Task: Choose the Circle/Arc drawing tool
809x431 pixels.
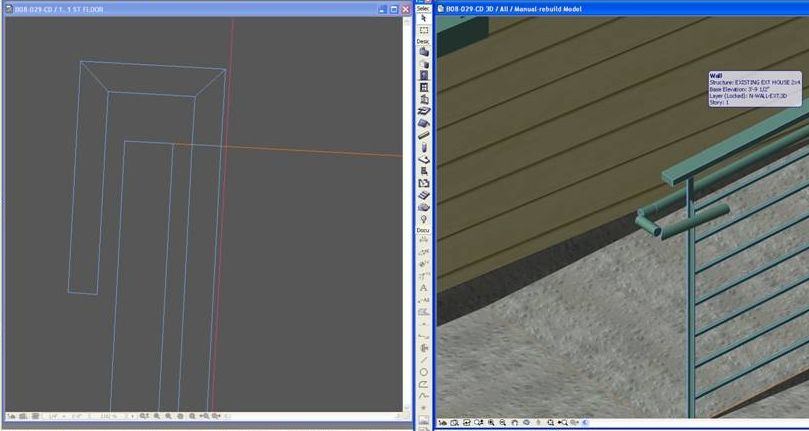Action: coord(424,372)
